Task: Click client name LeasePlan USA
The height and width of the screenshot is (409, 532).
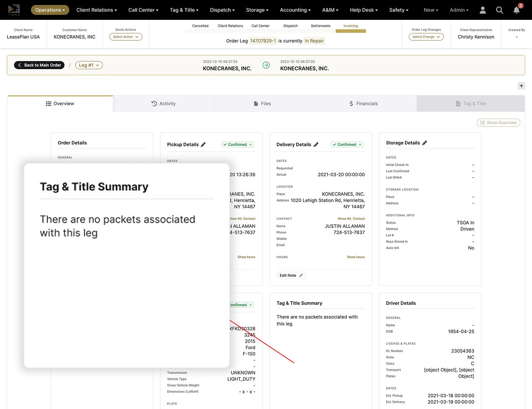Action: click(23, 37)
